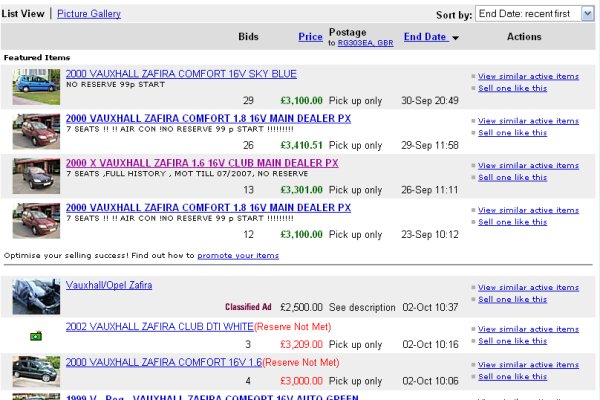The width and height of the screenshot is (600, 400).
Task: Sell one like the Vauxhall/Opel Zafira ad
Action: click(512, 299)
